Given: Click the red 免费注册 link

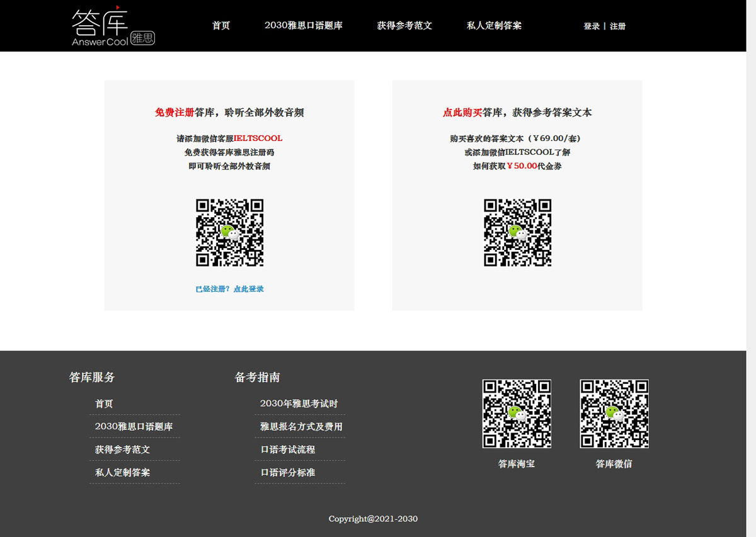Looking at the screenshot, I should pos(175,113).
